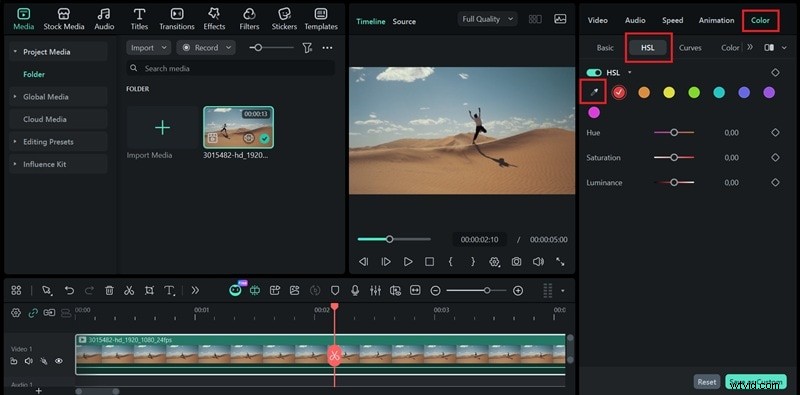Add keyframe diamond for Hue
Viewport: 800px width, 395px height.
coord(775,132)
